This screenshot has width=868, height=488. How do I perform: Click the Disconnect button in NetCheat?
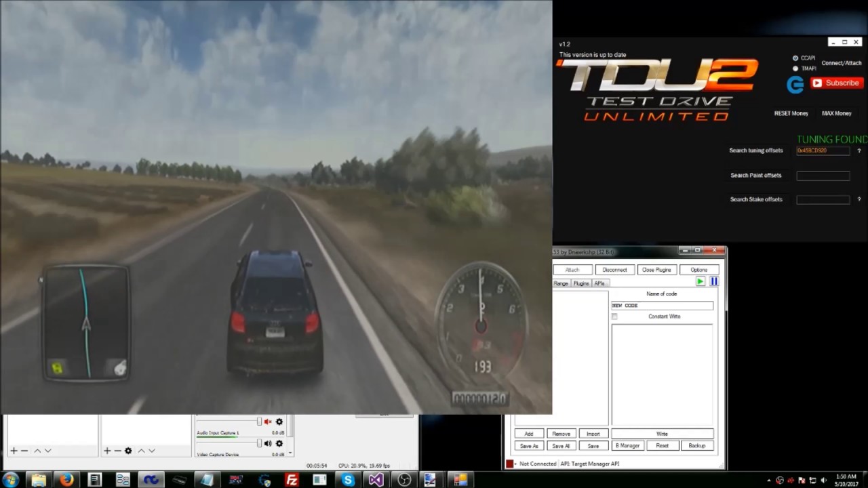tap(614, 270)
